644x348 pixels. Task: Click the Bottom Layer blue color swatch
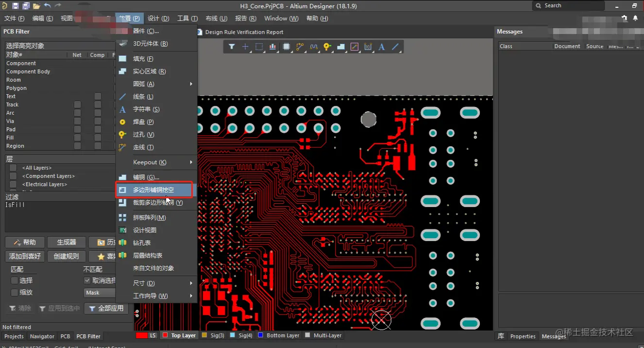point(261,335)
